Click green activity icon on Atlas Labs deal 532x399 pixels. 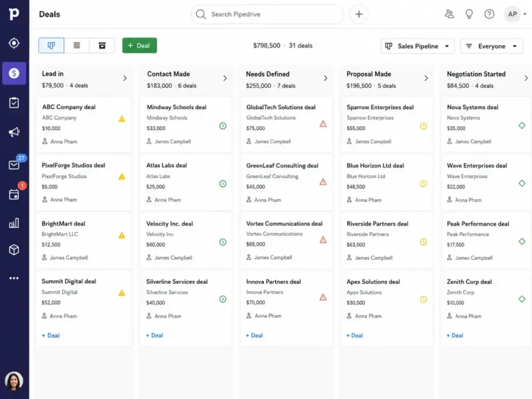[222, 183]
